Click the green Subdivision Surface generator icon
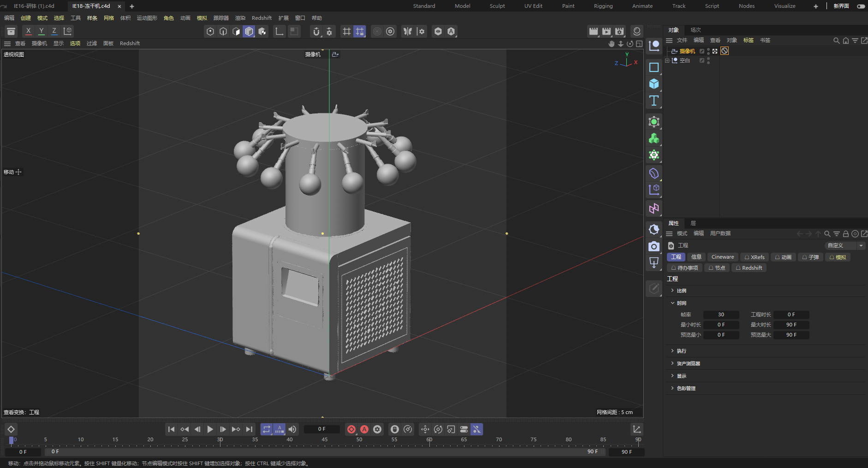 (654, 122)
